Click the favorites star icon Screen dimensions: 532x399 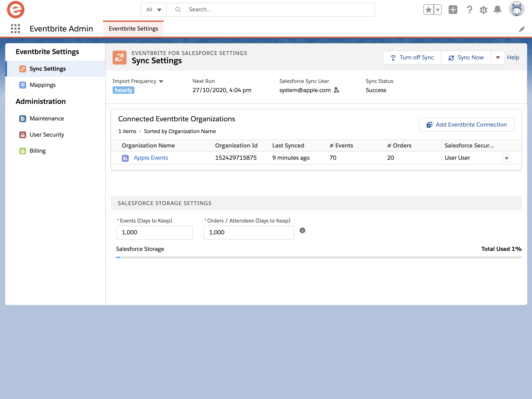(428, 10)
